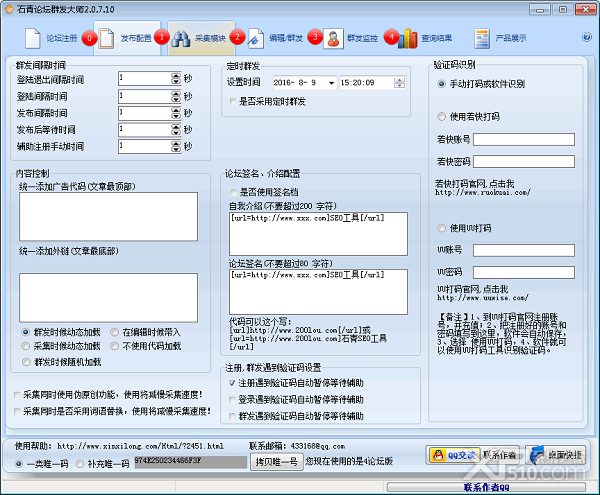Minimize the 石青论坛群发大师 window
The image size is (600, 495).
(540, 10)
